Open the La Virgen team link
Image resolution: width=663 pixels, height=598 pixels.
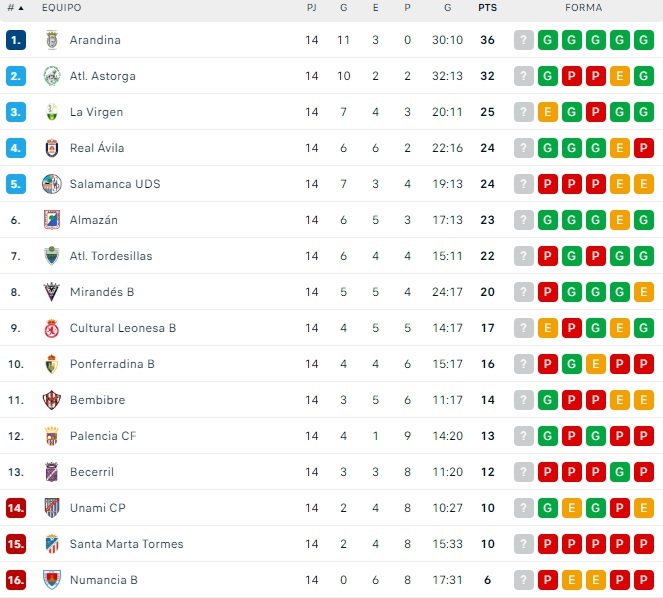pyautogui.click(x=96, y=112)
